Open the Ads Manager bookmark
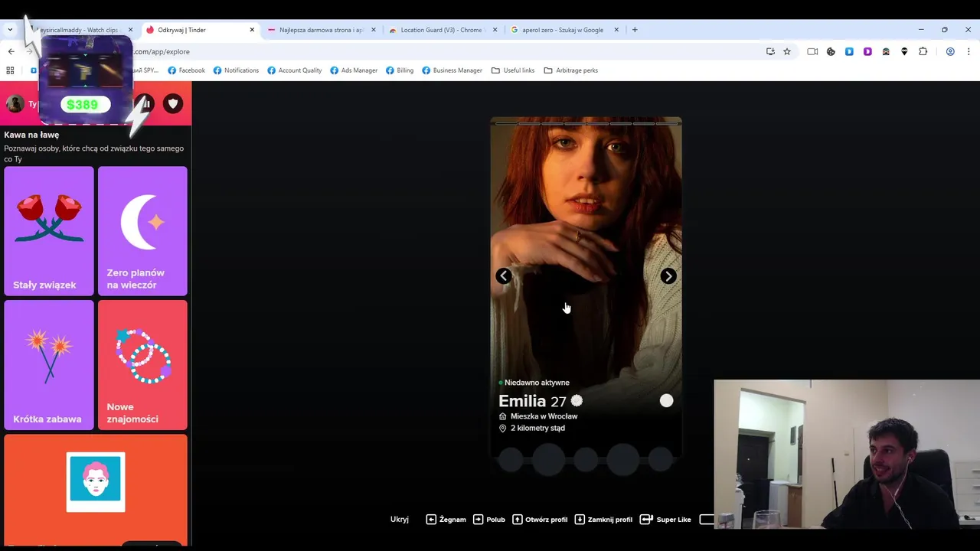Screen dimensions: 980x551 click(x=354, y=70)
